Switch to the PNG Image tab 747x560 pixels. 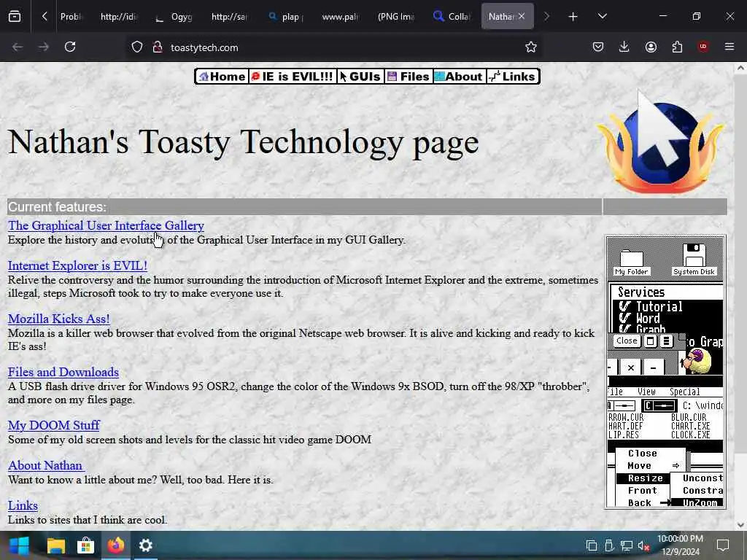396,17
